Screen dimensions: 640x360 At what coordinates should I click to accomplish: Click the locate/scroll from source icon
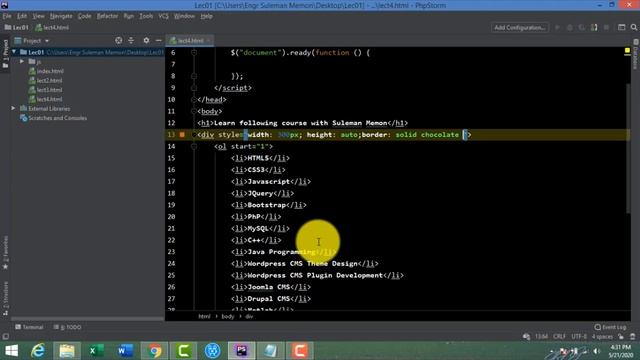(x=118, y=40)
